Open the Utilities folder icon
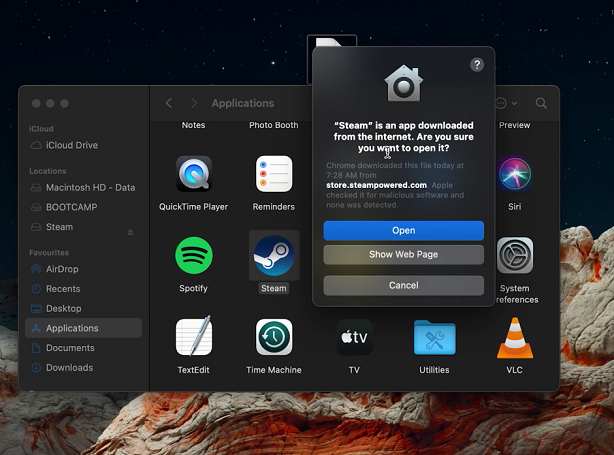 click(434, 337)
